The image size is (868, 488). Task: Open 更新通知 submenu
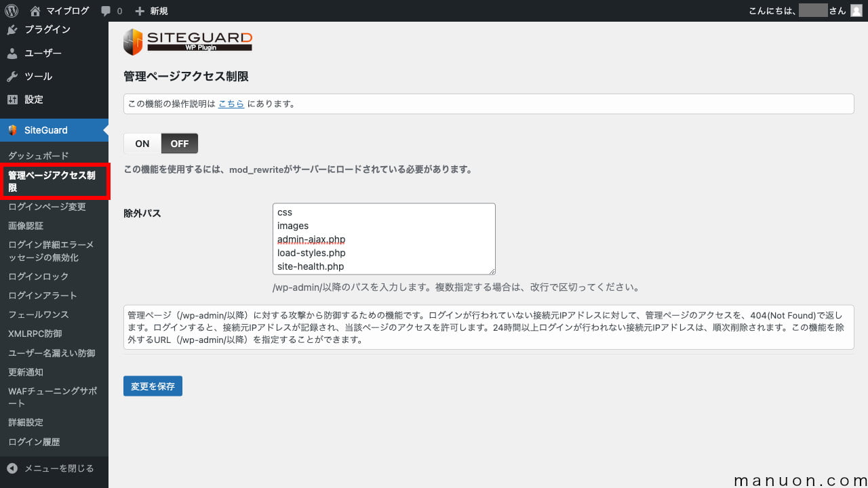point(26,372)
